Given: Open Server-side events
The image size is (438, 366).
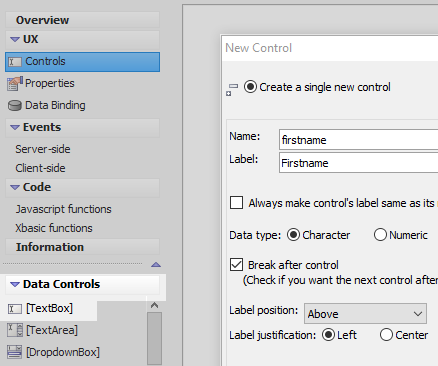Looking at the screenshot, I should [43, 149].
